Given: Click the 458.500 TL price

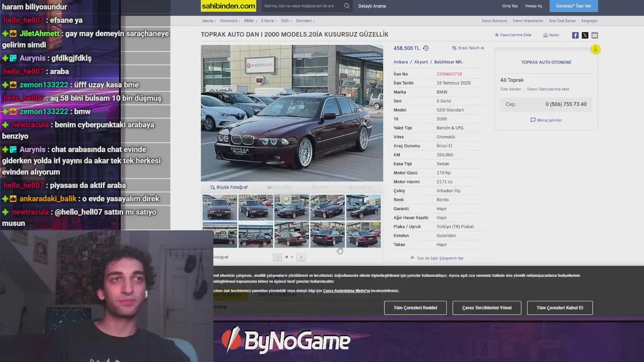Looking at the screenshot, I should coord(407,48).
